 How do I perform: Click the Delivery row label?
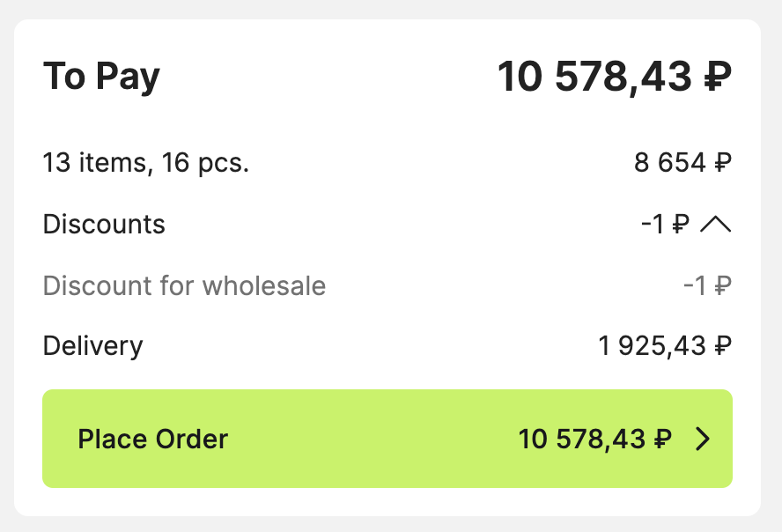pos(92,346)
